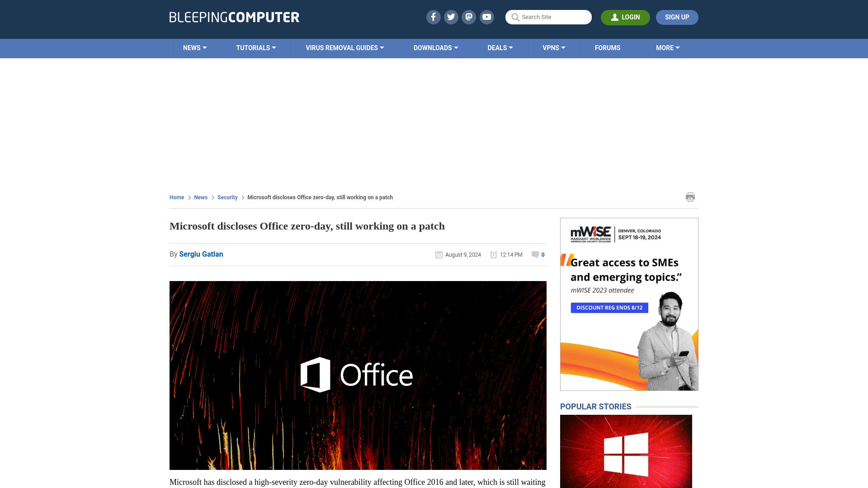Open the Twitter social icon link
This screenshot has height=488, width=868.
point(451,17)
